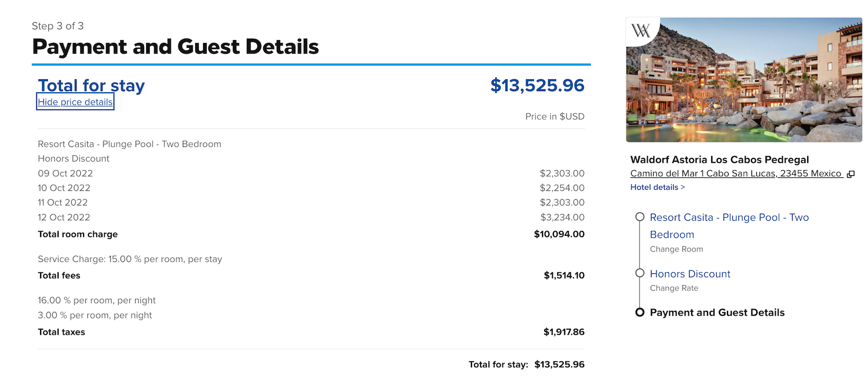The width and height of the screenshot is (868, 384).
Task: Click the Total for stay amount $13,525.96
Action: point(538,85)
